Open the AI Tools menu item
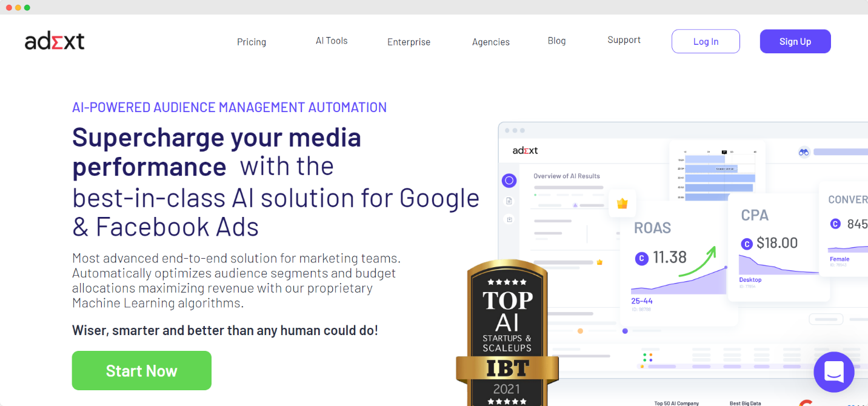Screen dimensions: 868x406 tap(332, 41)
